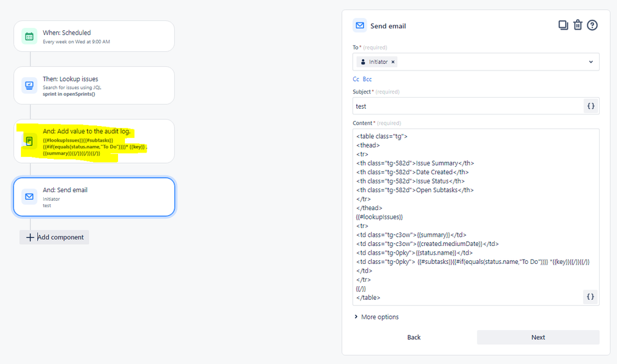Click the 'Send email' panel title
617x364 pixels.
pyautogui.click(x=388, y=26)
